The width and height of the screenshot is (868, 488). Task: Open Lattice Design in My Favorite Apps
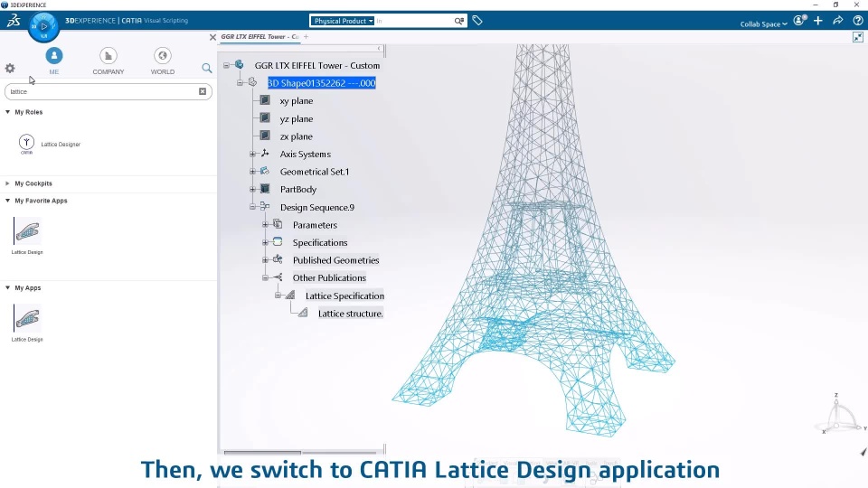[27, 230]
